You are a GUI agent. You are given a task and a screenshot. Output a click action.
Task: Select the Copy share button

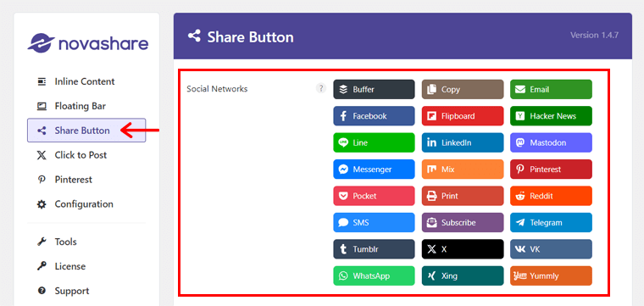pyautogui.click(x=463, y=89)
